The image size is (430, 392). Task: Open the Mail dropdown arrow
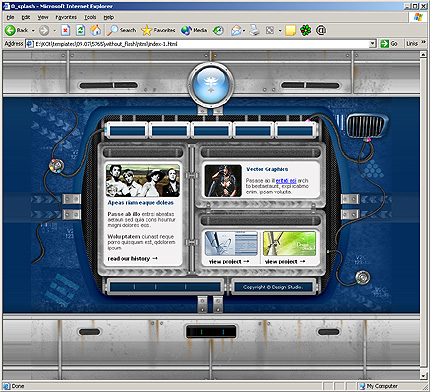pyautogui.click(x=244, y=31)
